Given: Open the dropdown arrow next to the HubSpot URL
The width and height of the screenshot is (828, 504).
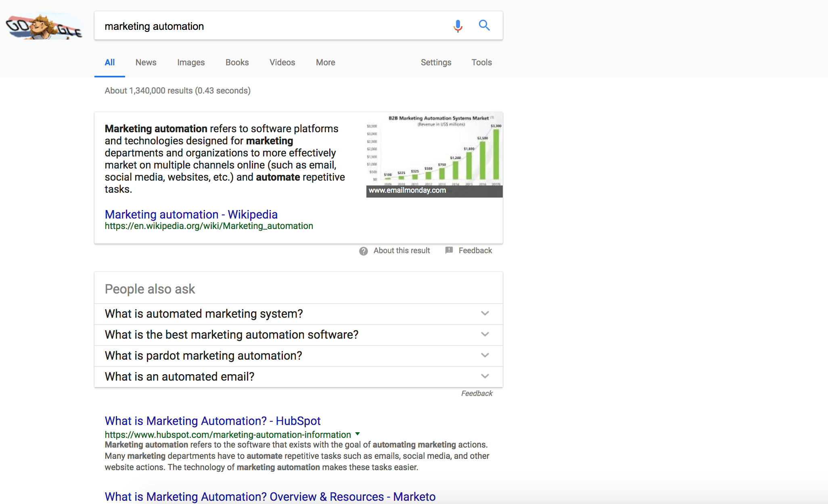Looking at the screenshot, I should [x=358, y=435].
